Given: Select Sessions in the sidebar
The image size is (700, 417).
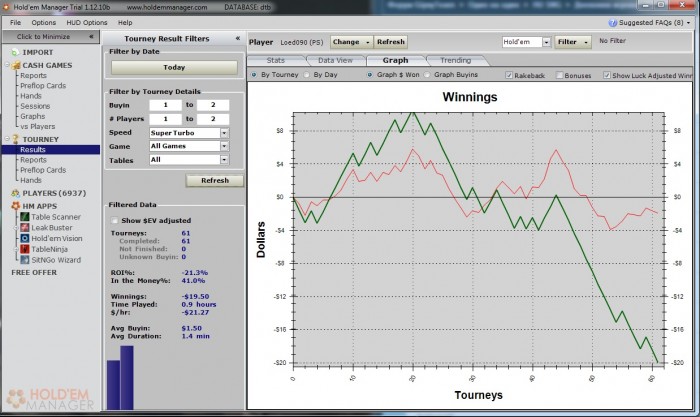Looking at the screenshot, I should (35, 106).
